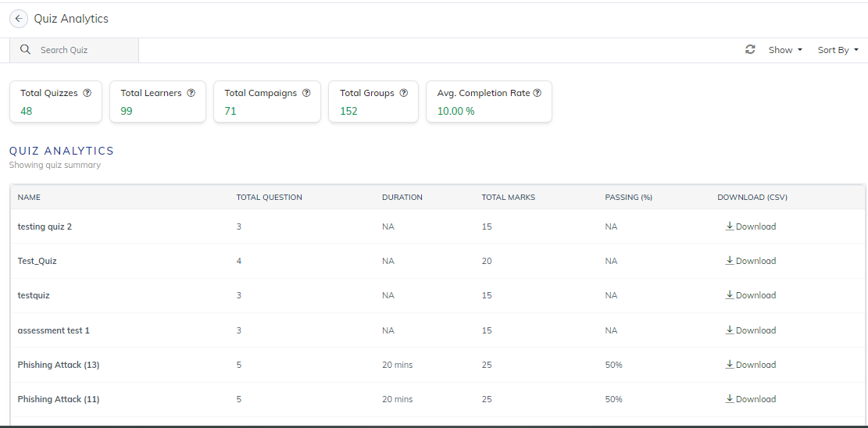868x428 pixels.
Task: Open the Phishing Attack (13) quiz row
Action: tap(438, 365)
